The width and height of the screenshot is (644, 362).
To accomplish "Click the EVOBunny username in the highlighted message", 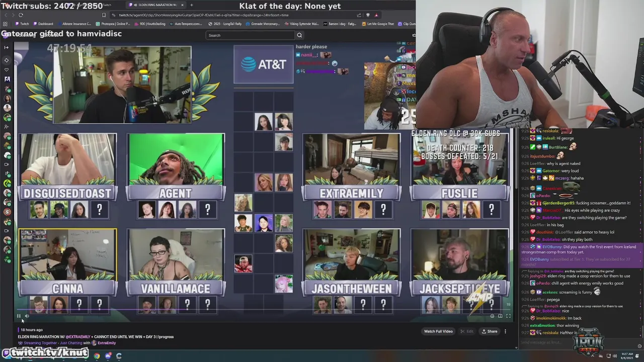I will (552, 247).
